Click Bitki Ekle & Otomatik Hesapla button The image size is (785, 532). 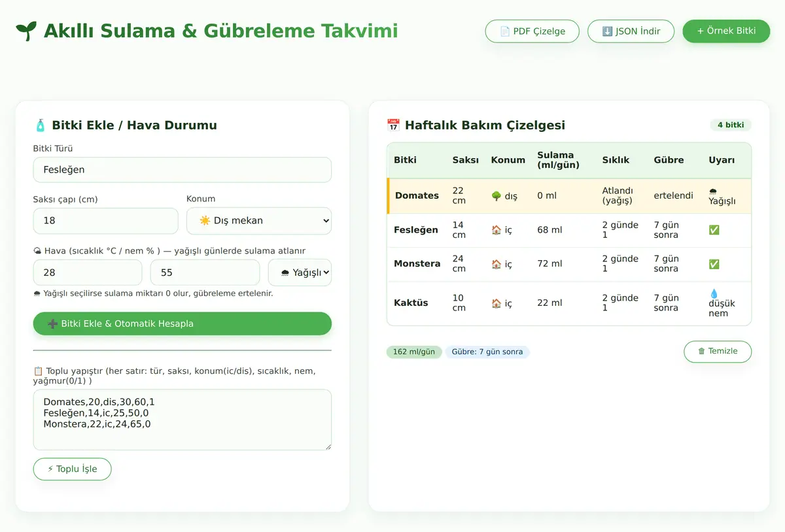coord(183,324)
